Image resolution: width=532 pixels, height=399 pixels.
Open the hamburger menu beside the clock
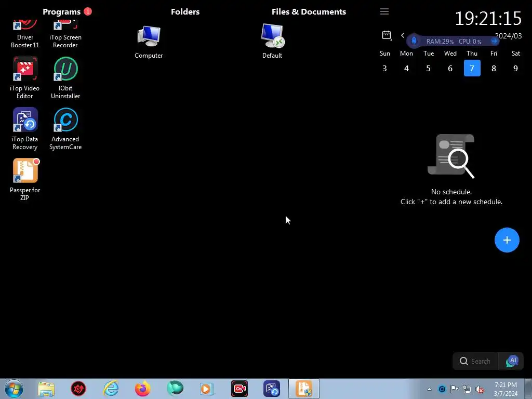(384, 11)
